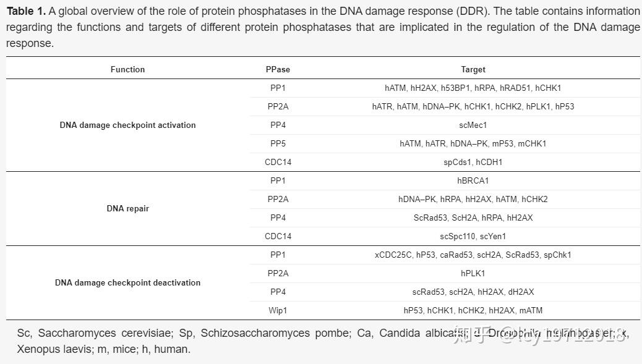Click the scSpc110, scYen1 target cell
642x364 pixels.
(473, 237)
